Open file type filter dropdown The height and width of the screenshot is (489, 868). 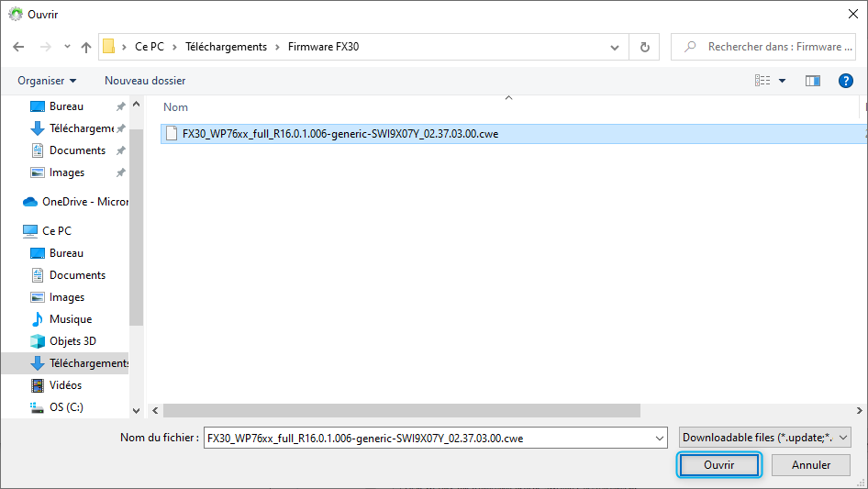(765, 438)
